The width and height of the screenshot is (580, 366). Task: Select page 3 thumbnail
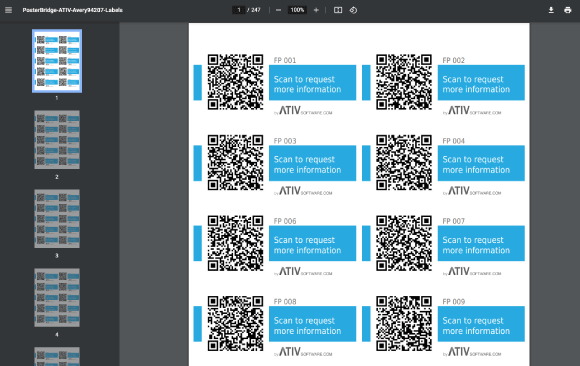tap(57, 219)
